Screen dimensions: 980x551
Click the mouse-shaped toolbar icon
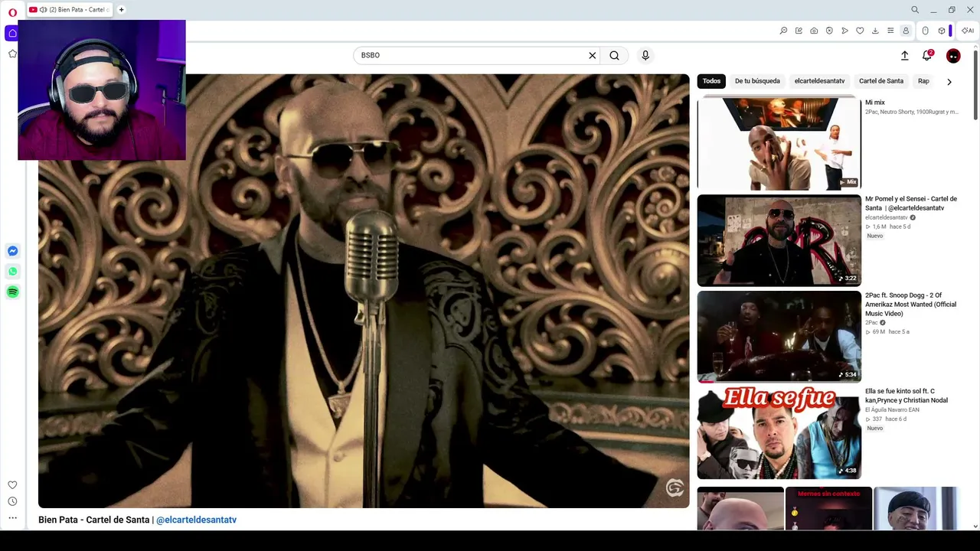click(925, 31)
